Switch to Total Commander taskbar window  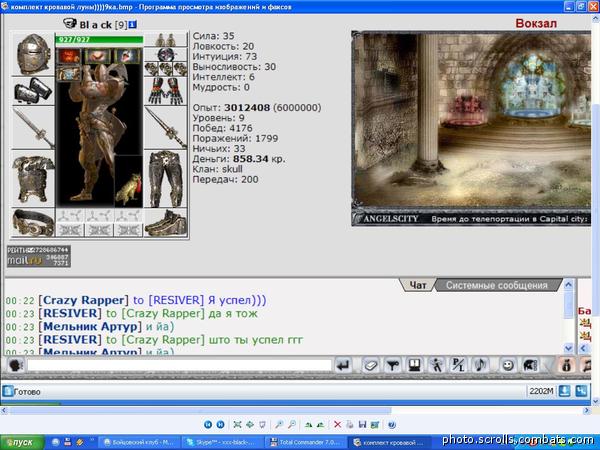click(305, 442)
